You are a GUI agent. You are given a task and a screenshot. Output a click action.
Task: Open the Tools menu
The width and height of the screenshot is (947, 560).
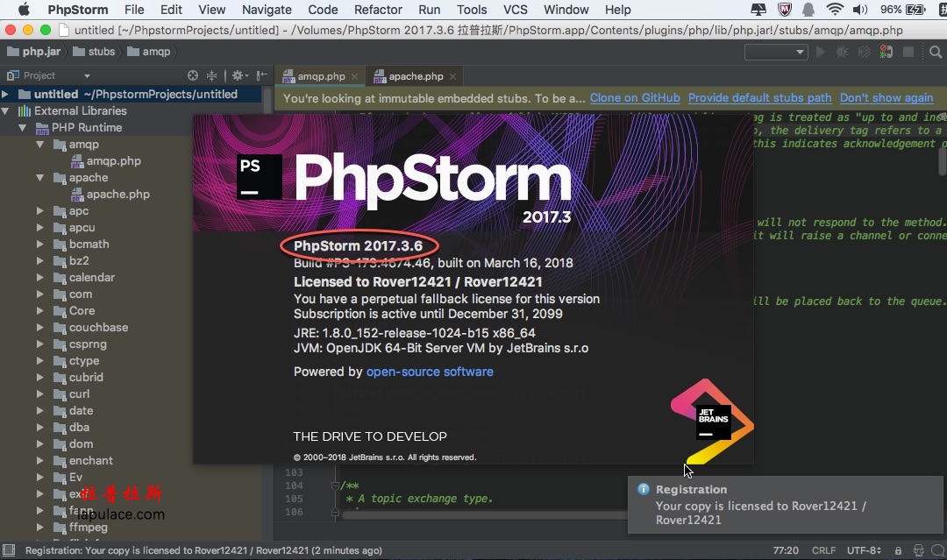pos(472,10)
